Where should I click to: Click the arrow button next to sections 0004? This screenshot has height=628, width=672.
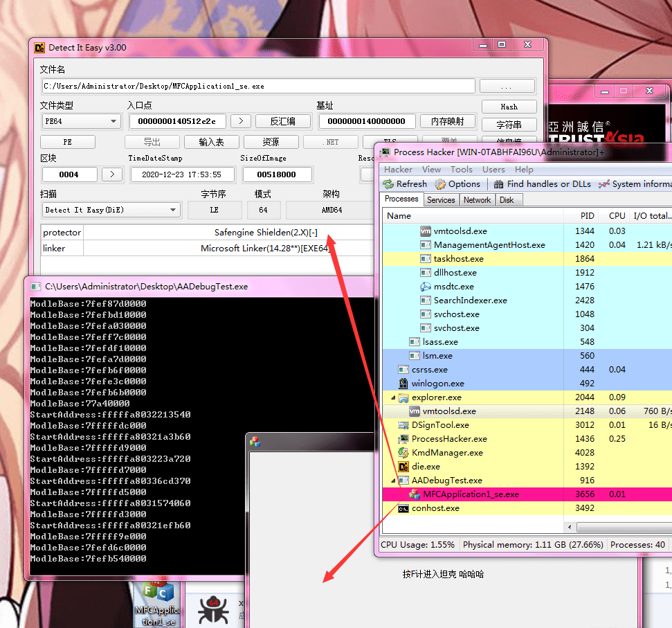tap(112, 174)
